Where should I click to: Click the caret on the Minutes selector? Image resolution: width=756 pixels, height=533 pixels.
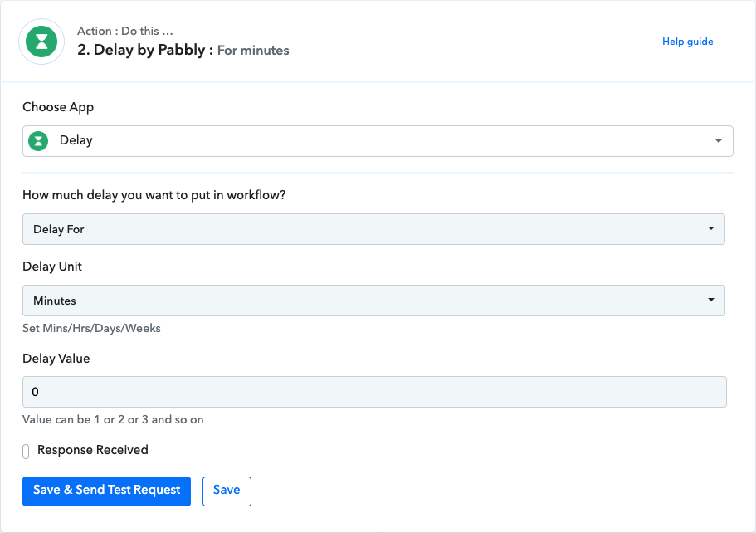point(710,300)
